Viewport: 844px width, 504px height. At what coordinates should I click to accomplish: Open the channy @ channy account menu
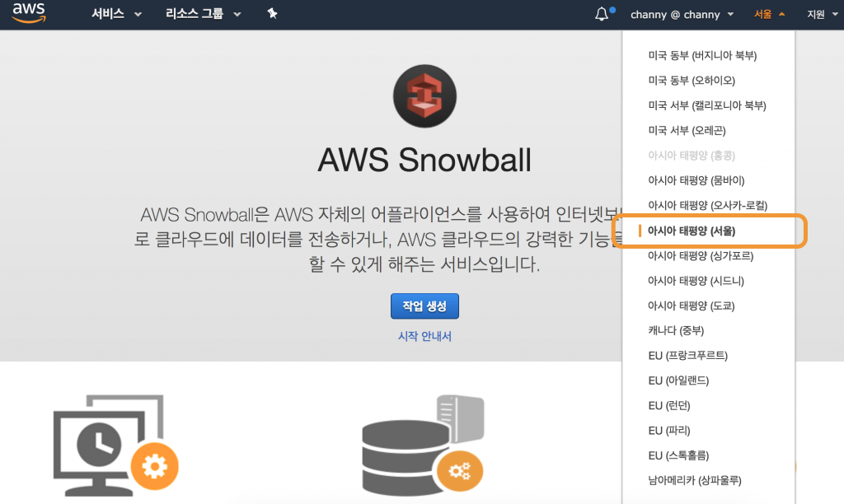tap(682, 15)
